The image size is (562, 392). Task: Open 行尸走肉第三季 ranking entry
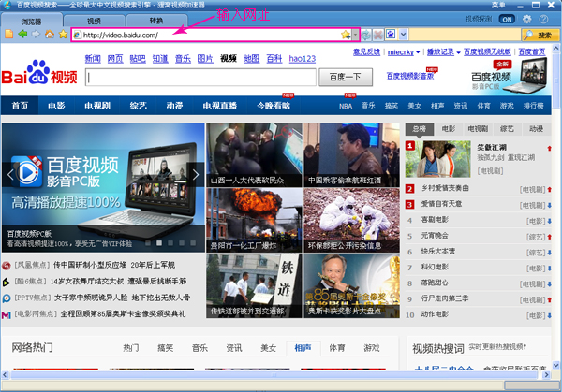445,298
